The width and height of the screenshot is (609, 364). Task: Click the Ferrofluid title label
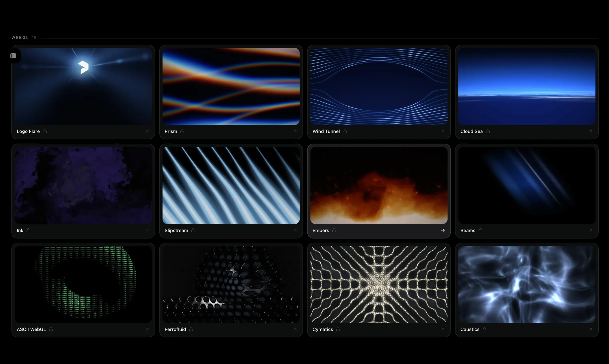(x=175, y=330)
